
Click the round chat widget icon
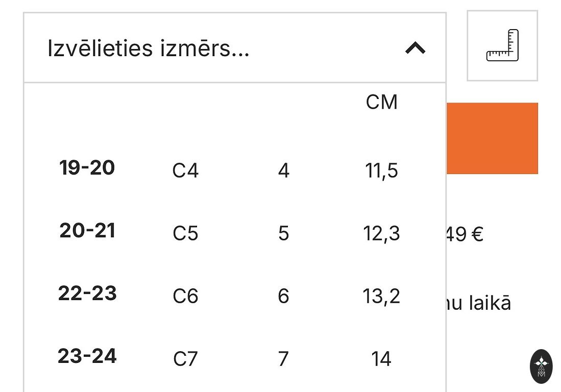tap(541, 366)
